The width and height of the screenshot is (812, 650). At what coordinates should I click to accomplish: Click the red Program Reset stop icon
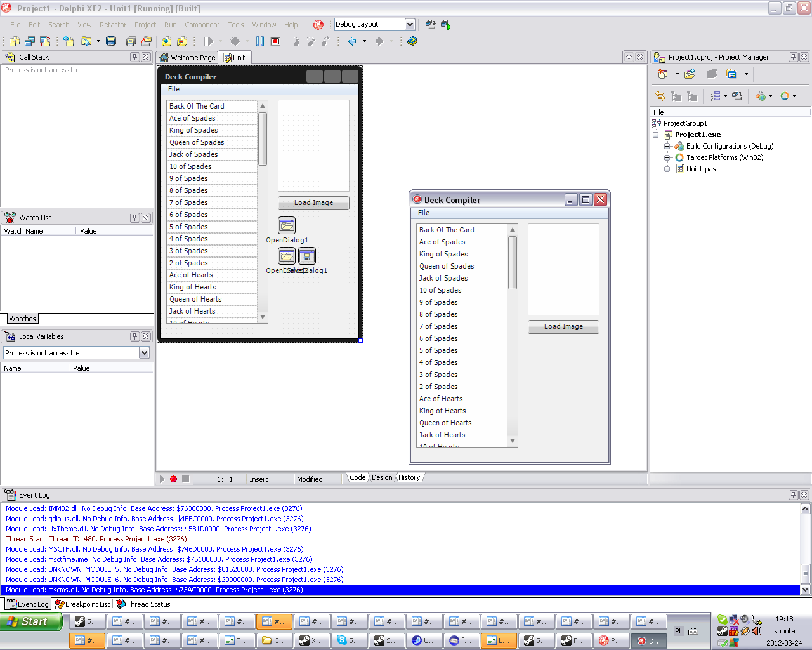click(275, 41)
